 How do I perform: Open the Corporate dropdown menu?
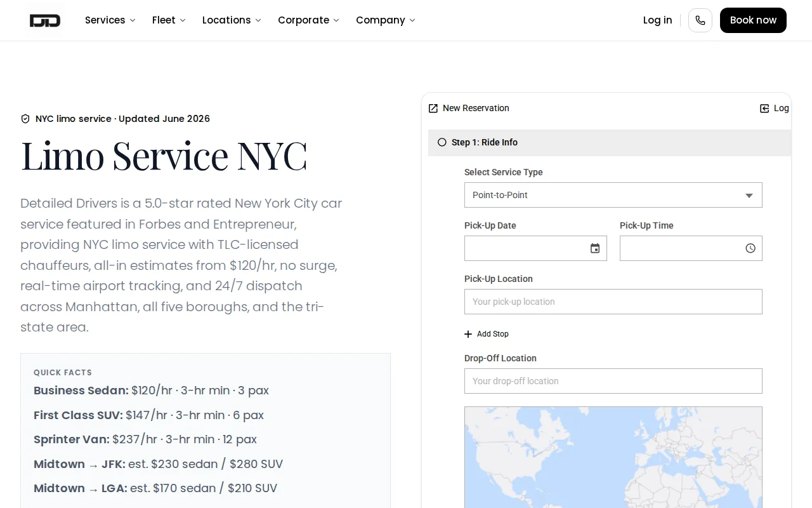click(x=308, y=20)
